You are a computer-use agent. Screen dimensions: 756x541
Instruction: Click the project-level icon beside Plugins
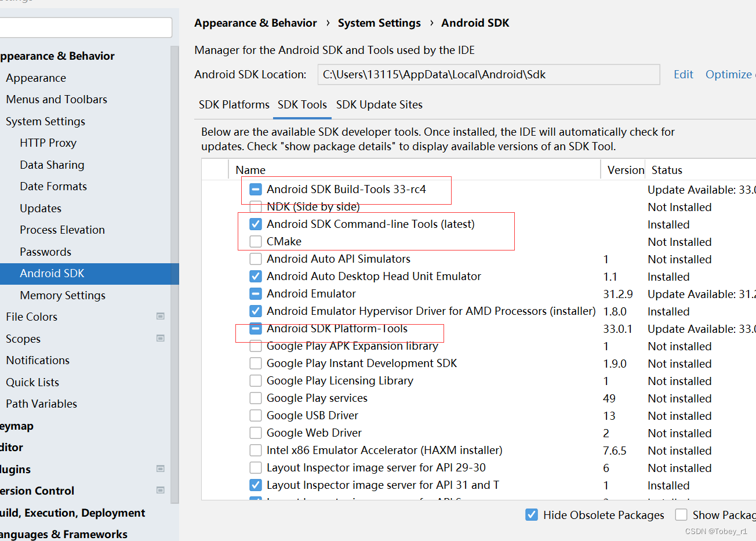(x=161, y=469)
